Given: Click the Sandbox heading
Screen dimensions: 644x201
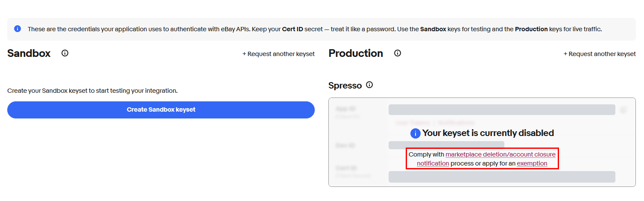Looking at the screenshot, I should pos(29,53).
